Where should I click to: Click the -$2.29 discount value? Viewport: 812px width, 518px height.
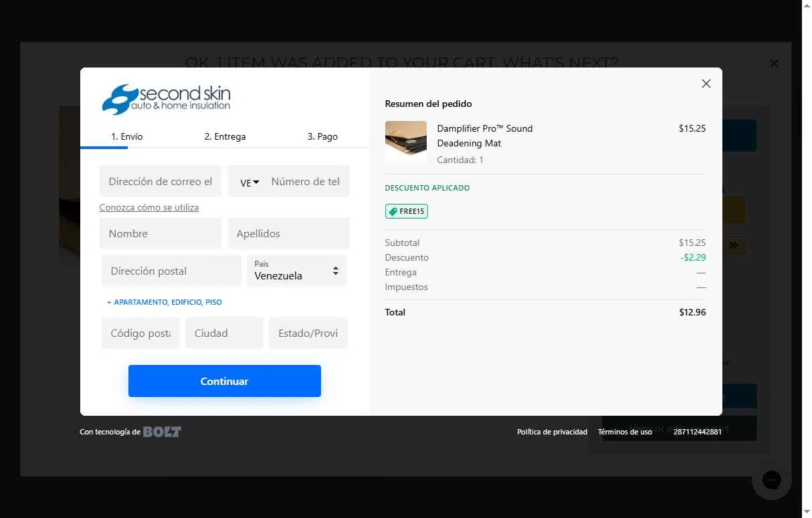pos(693,257)
